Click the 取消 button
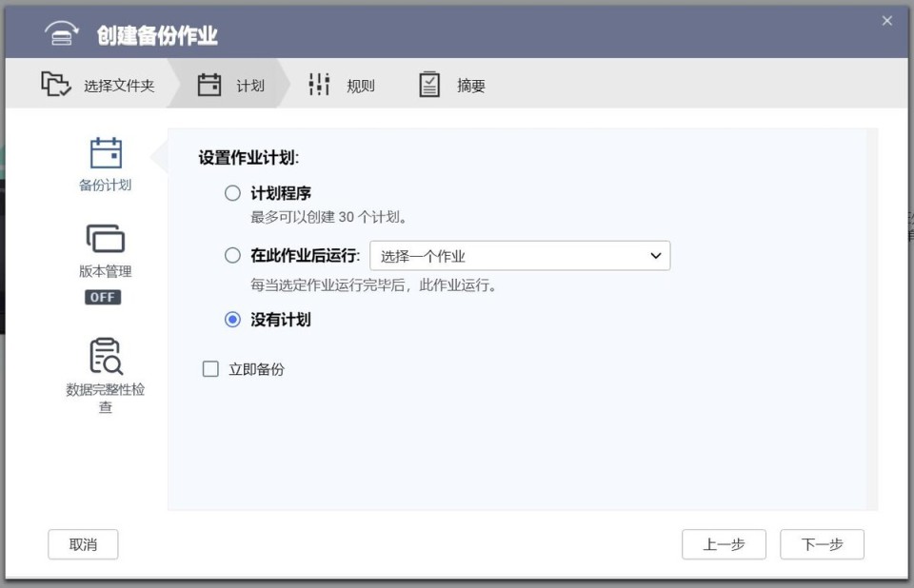 83,544
